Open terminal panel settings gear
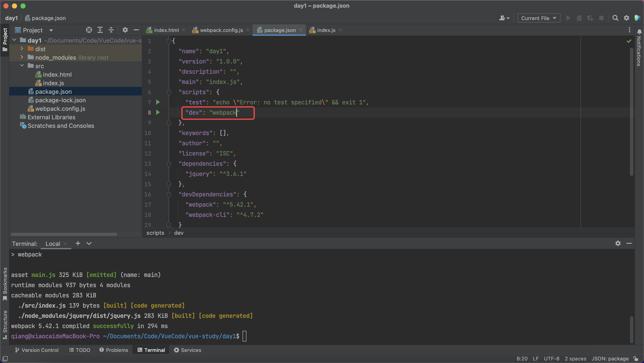 pyautogui.click(x=618, y=243)
